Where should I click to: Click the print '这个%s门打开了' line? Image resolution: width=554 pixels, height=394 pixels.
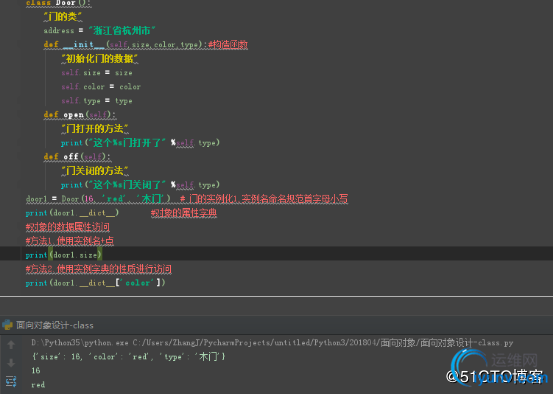pos(140,143)
